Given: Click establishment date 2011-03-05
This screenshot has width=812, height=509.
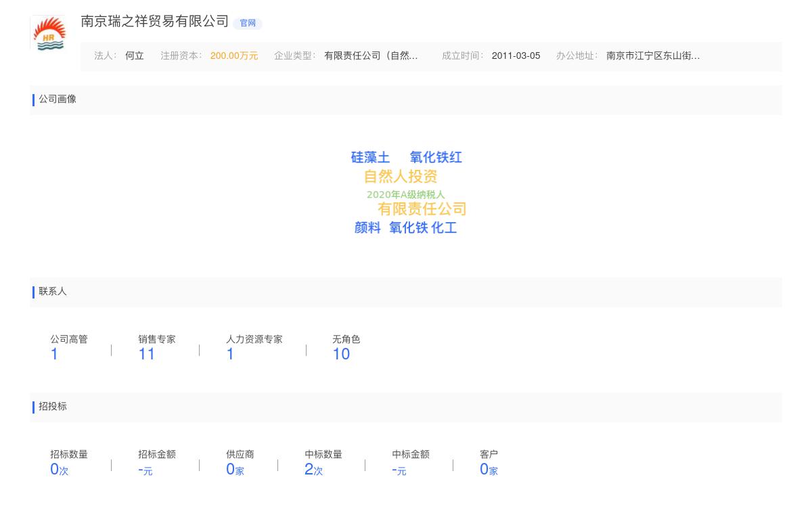Looking at the screenshot, I should click(516, 56).
